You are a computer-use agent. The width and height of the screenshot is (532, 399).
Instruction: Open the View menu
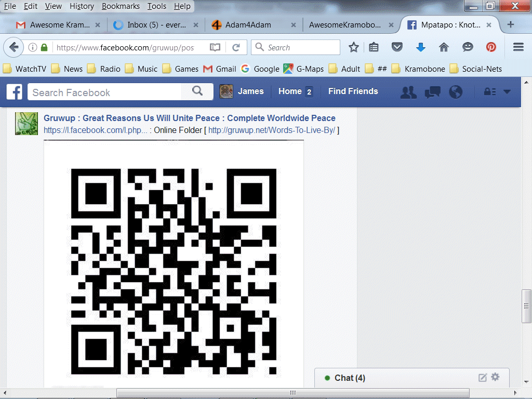point(54,6)
